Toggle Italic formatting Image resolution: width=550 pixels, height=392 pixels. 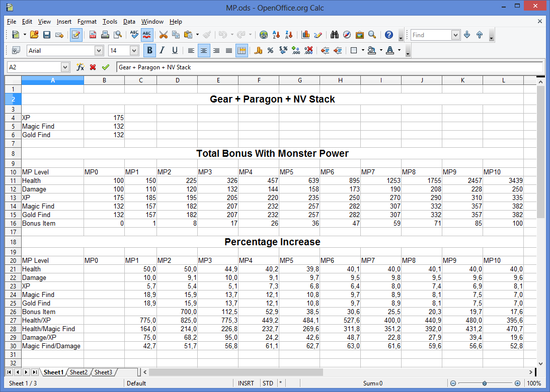[x=162, y=50]
